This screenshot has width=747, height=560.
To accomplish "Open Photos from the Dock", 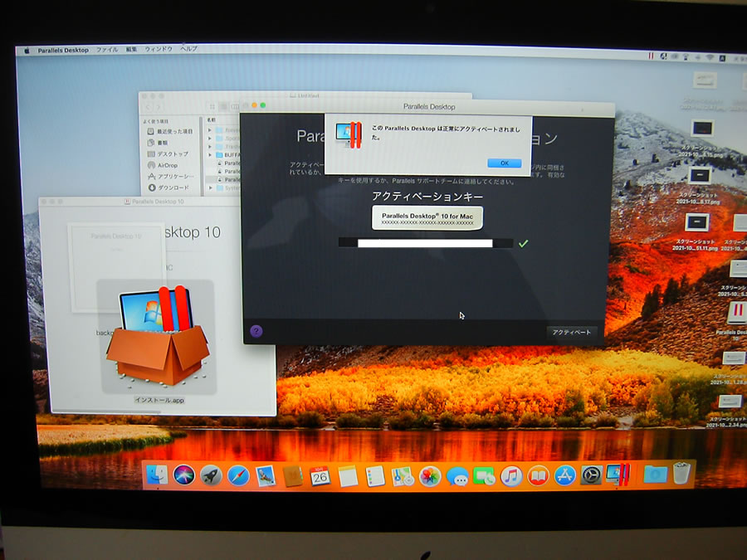I will coord(430,476).
